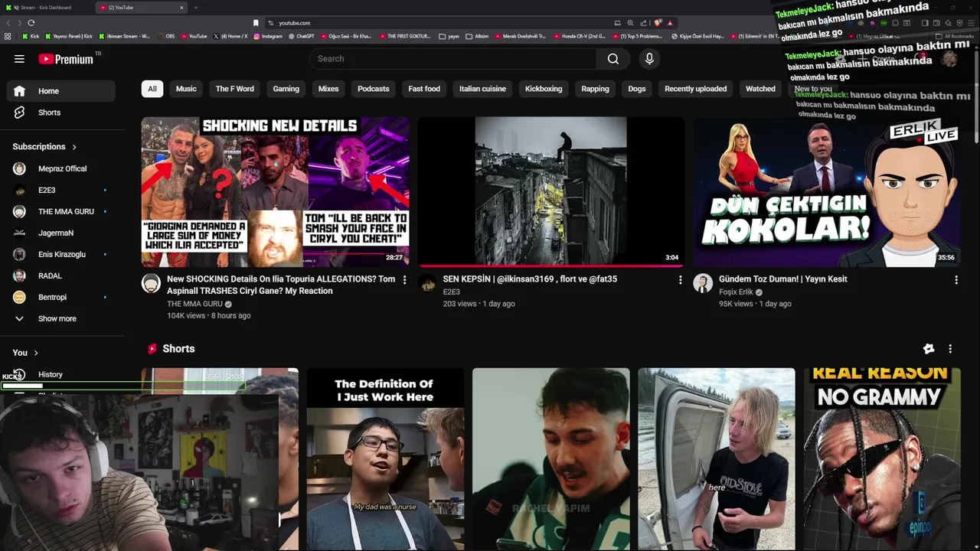Open more options for Gündem Toz Duman
980x551 pixels.
955,280
